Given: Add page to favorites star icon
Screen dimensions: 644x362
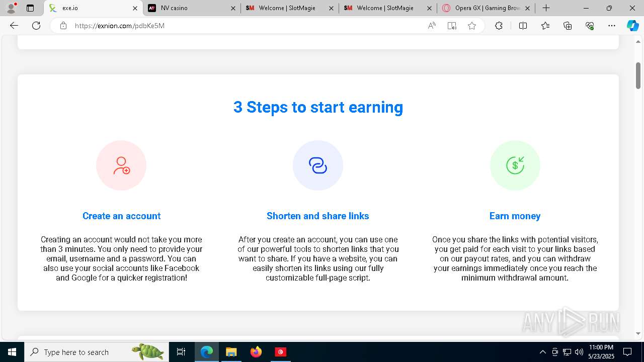Looking at the screenshot, I should point(472,26).
